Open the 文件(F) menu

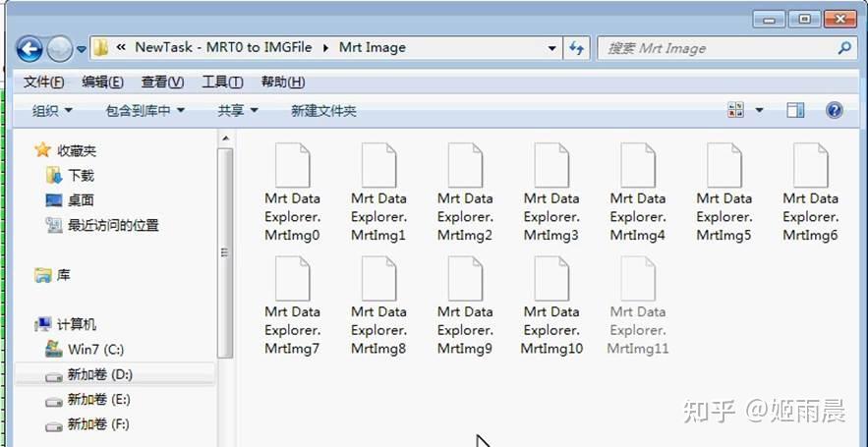point(43,83)
